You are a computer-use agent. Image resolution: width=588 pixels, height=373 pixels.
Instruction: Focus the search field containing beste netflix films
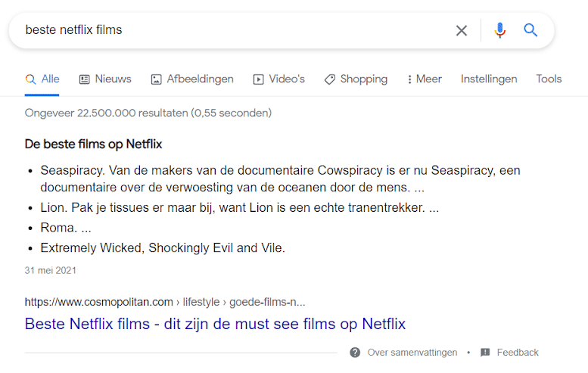pyautogui.click(x=236, y=30)
